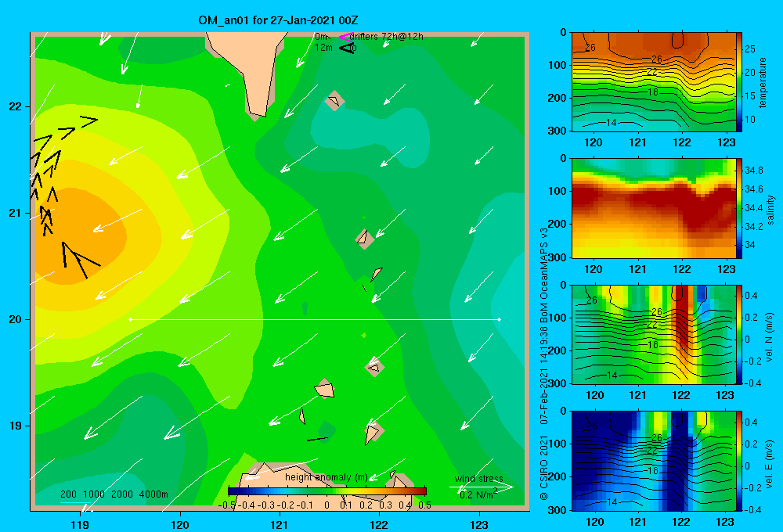
Task: Click the east endpoint of the 20N section line
Action: tap(500, 319)
